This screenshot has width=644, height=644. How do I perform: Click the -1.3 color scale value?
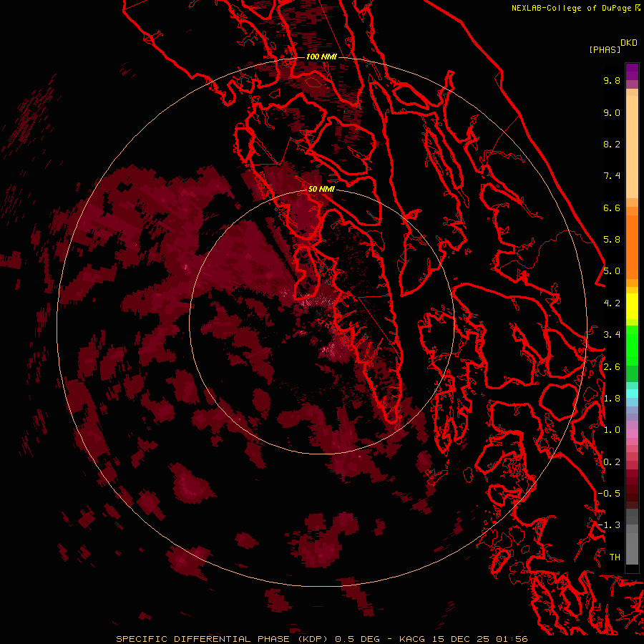pyautogui.click(x=609, y=525)
